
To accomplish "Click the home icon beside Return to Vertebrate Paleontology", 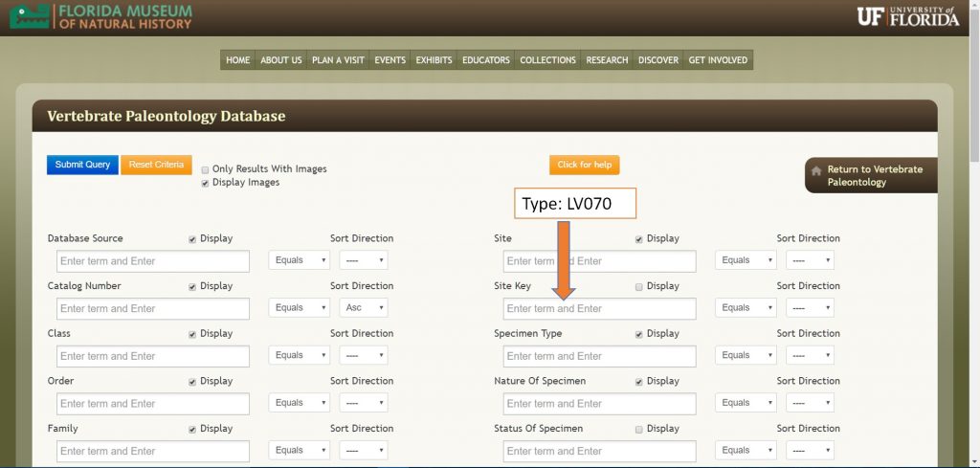I will [816, 171].
